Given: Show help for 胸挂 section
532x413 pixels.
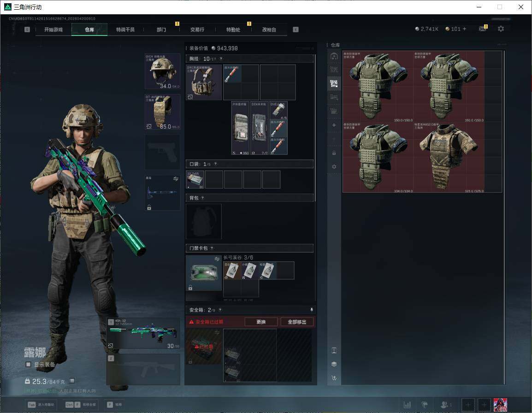Looking at the screenshot, I should (x=221, y=59).
